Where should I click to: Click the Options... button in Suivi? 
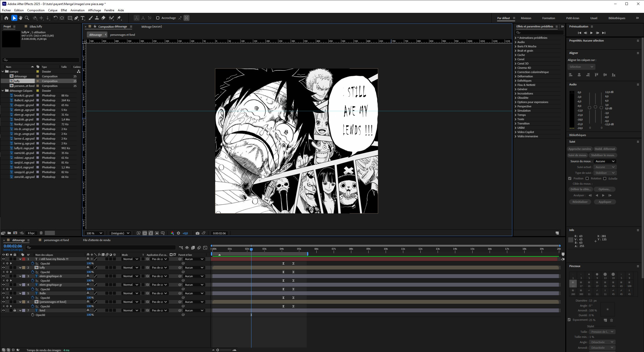coord(604,189)
